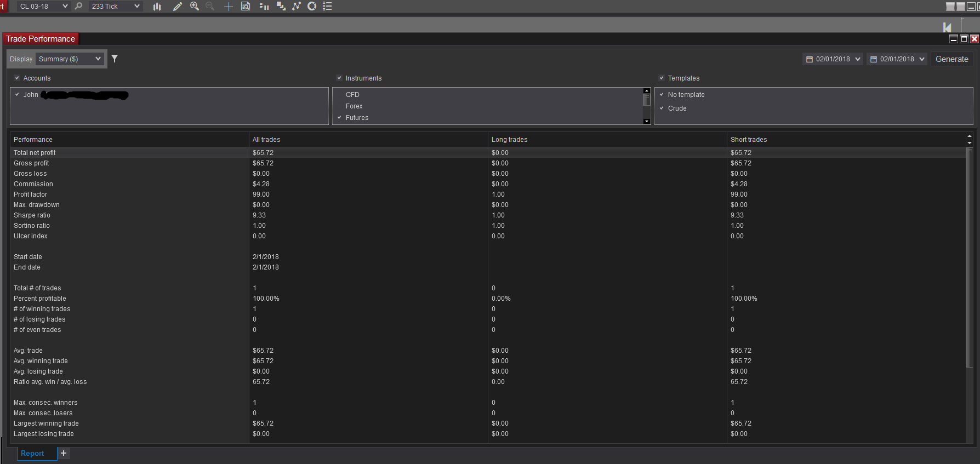
Task: Open the drawing tools pencil menu
Action: (178, 6)
